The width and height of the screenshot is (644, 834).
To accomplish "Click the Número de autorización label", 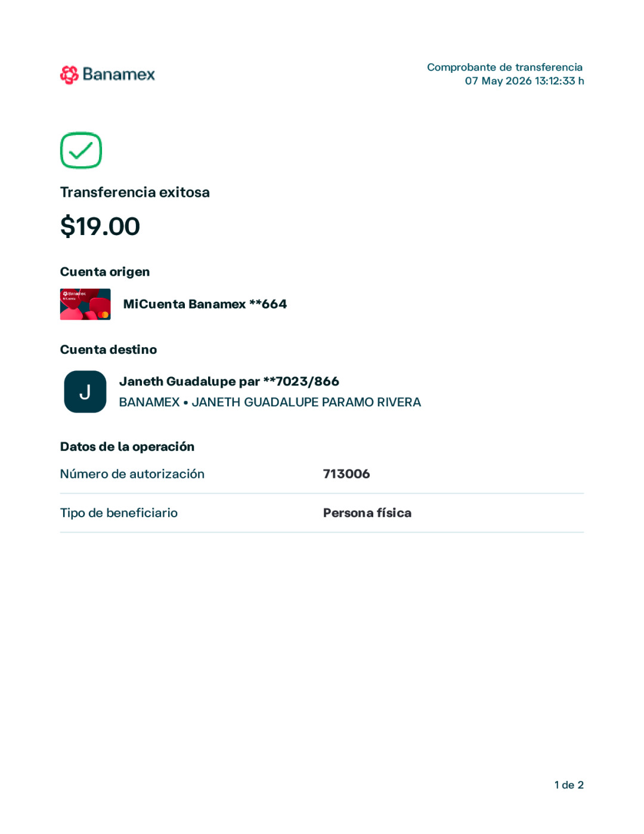I will [x=132, y=474].
